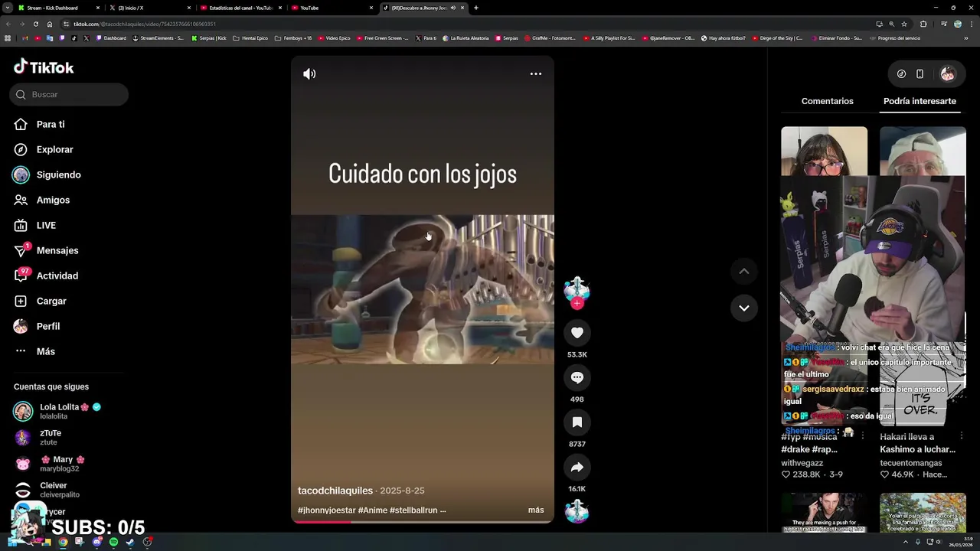Open Spotify from the taskbar

tap(113, 542)
